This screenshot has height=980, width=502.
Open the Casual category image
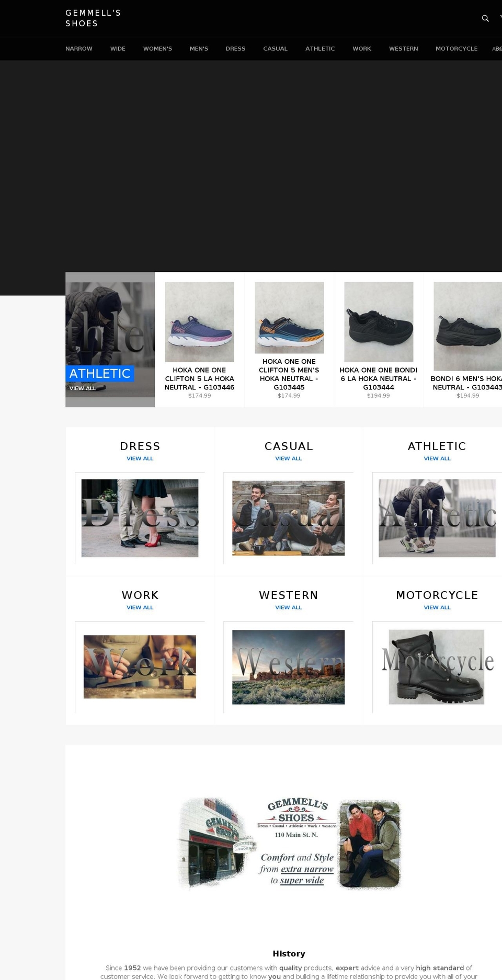pos(289,518)
